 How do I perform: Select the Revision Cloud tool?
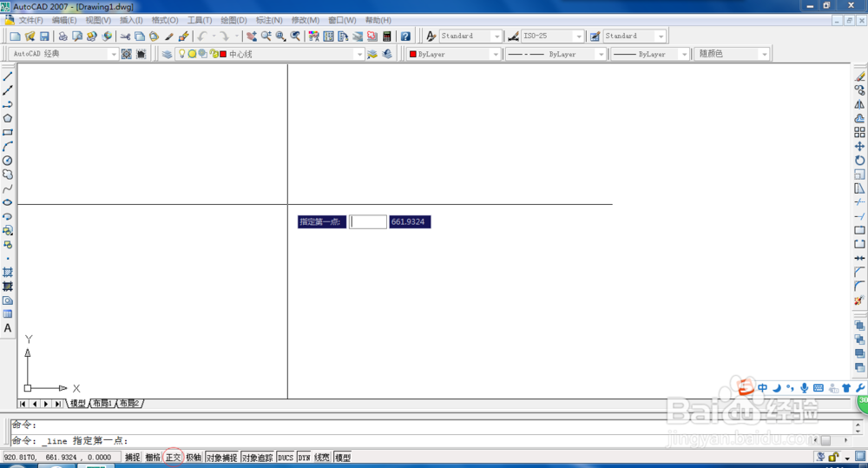point(8,175)
